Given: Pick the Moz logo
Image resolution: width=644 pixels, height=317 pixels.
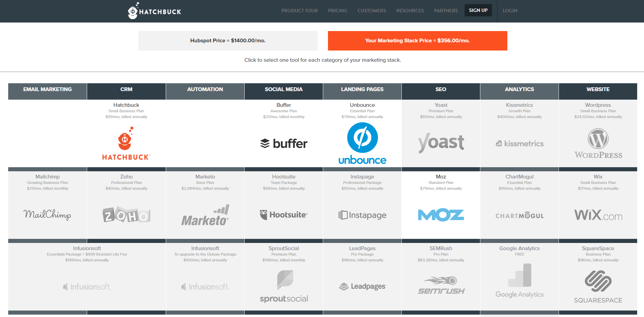Looking at the screenshot, I should [x=441, y=215].
